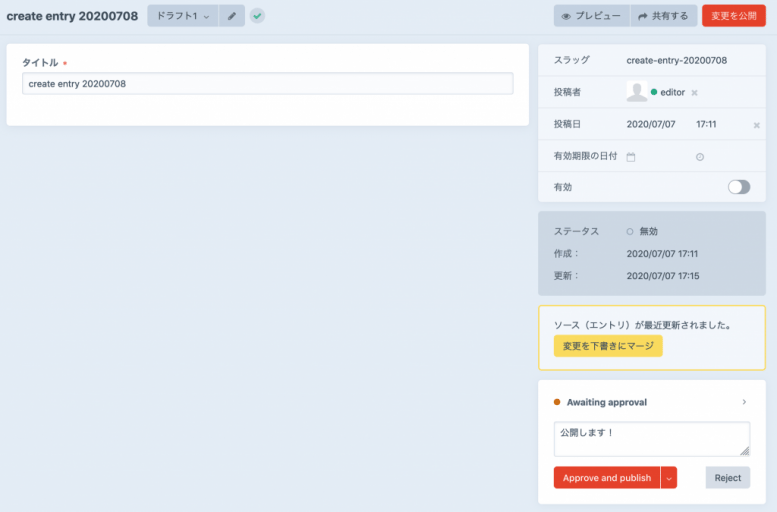Image resolution: width=777 pixels, height=512 pixels.
Task: Open the expiry date calendar picker
Action: click(x=631, y=157)
